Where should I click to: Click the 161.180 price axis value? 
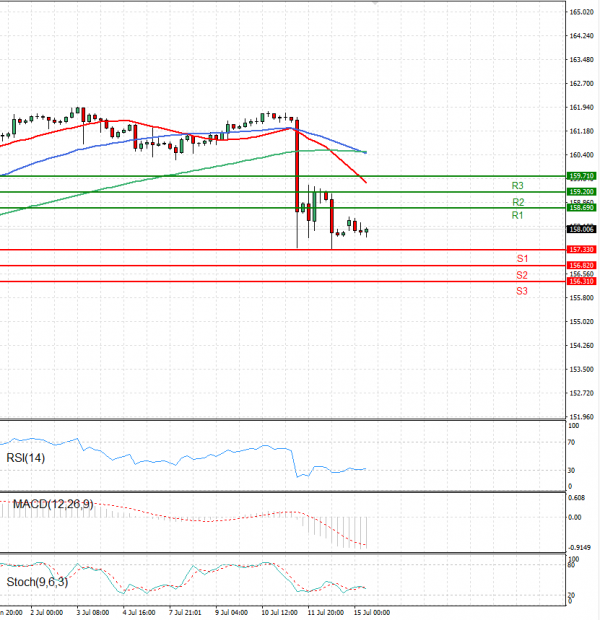point(581,131)
